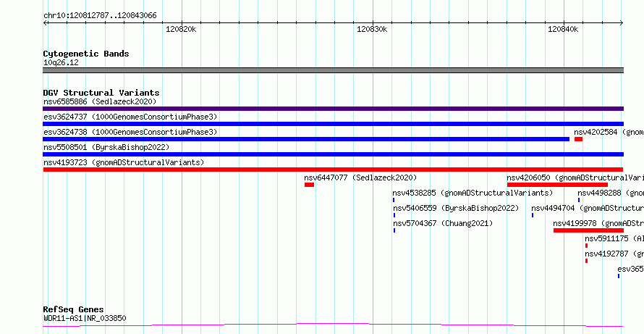This screenshot has width=644, height=334.
Task: Select the small red nsv4202584 bar
Action: (578, 139)
